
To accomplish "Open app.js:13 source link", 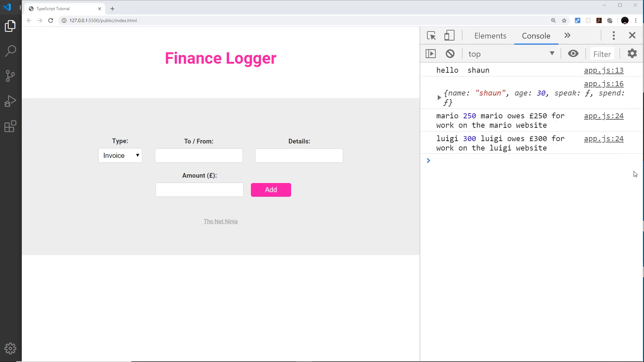I will (x=604, y=70).
